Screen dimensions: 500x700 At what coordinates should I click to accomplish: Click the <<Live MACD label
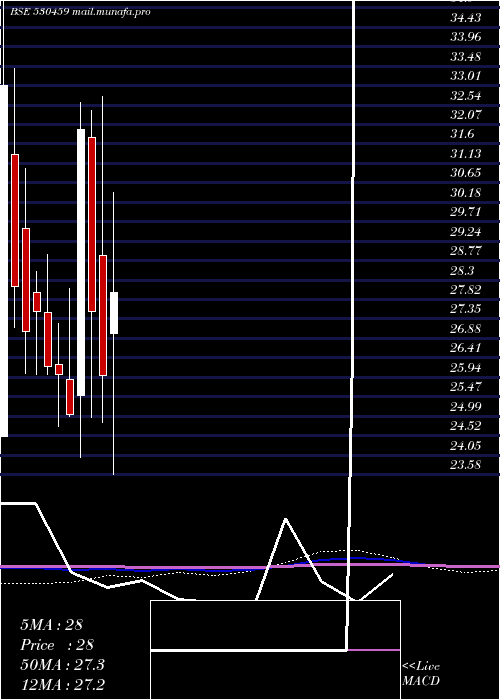(x=421, y=674)
